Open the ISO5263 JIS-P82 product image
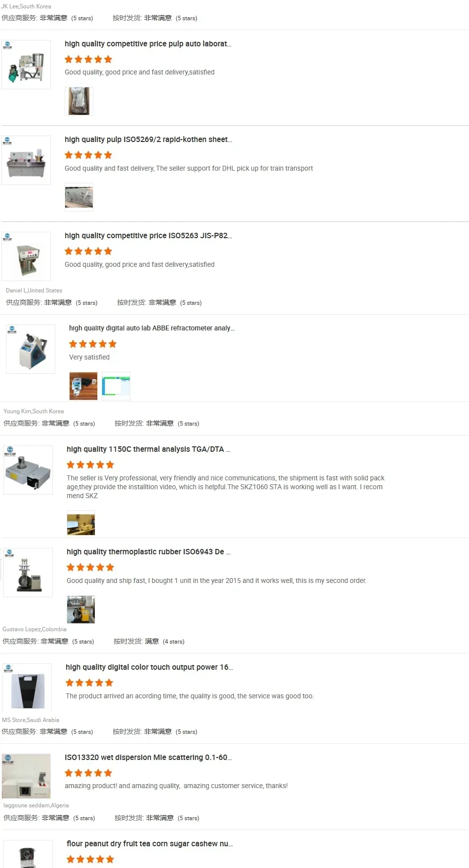469x868 pixels. (x=26, y=256)
